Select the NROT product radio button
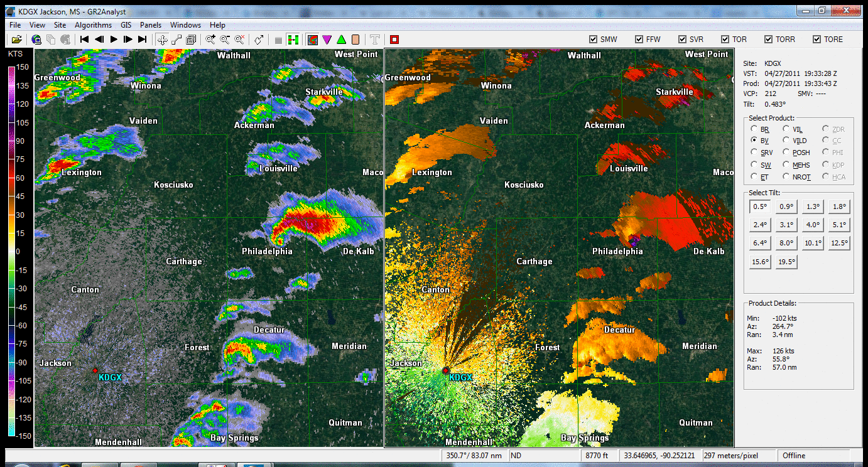The height and width of the screenshot is (467, 868). [x=786, y=177]
